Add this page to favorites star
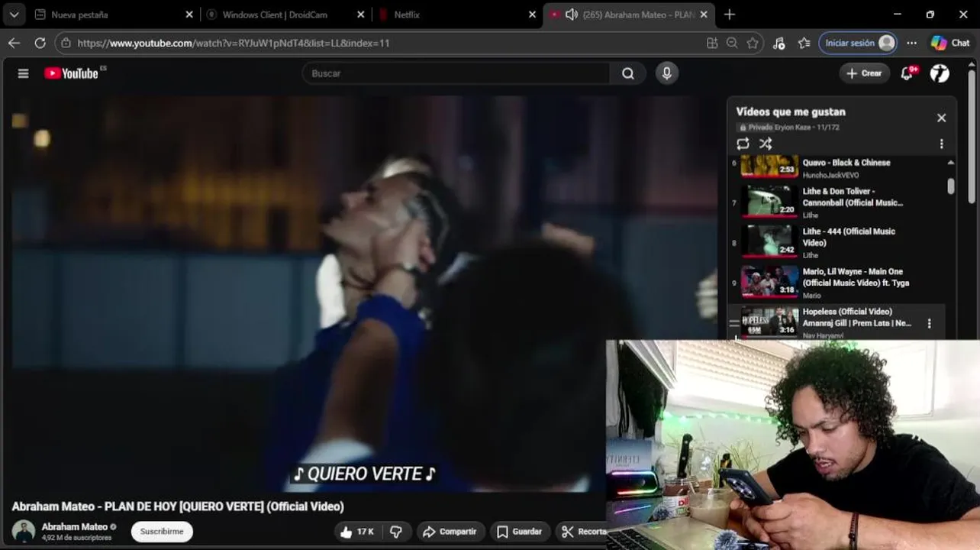 coord(753,43)
